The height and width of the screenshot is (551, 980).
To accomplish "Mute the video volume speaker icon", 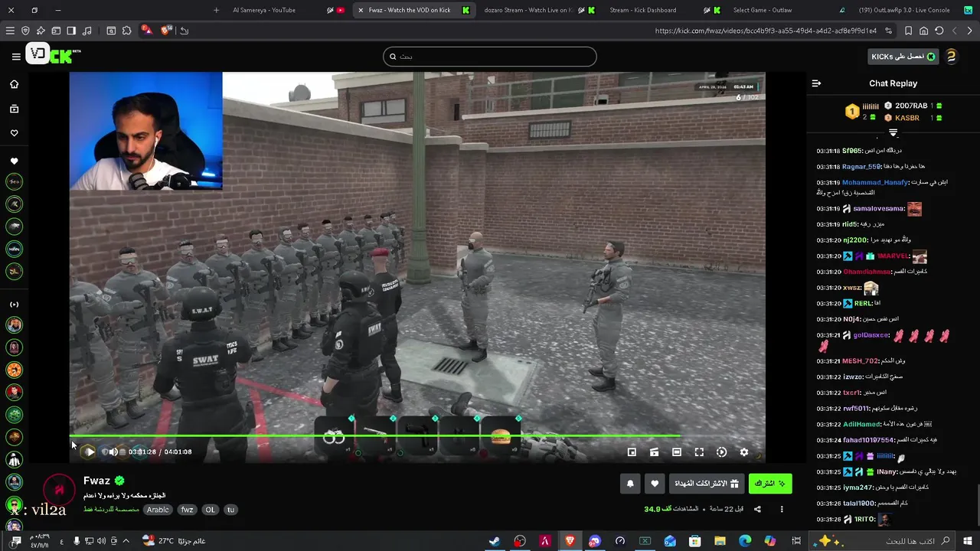I will tap(113, 452).
